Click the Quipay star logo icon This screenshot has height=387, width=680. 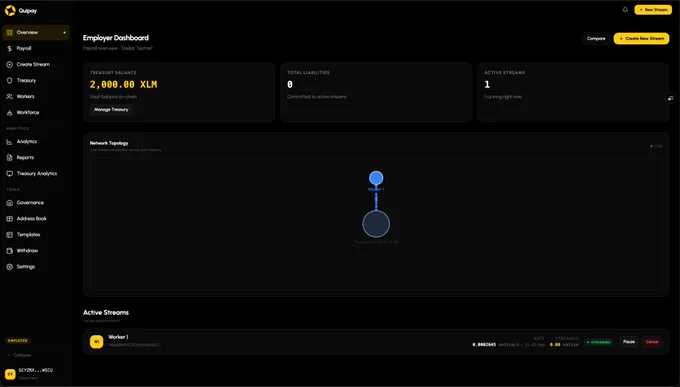(x=10, y=10)
